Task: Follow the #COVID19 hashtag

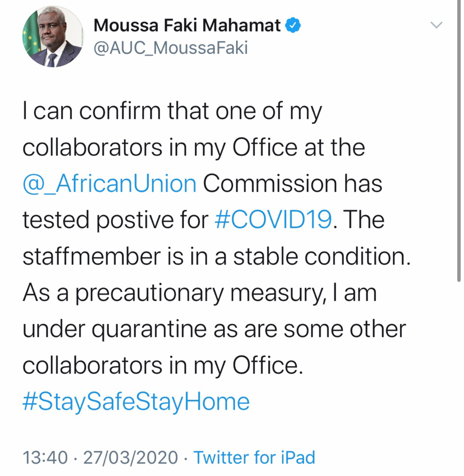Action: (272, 220)
